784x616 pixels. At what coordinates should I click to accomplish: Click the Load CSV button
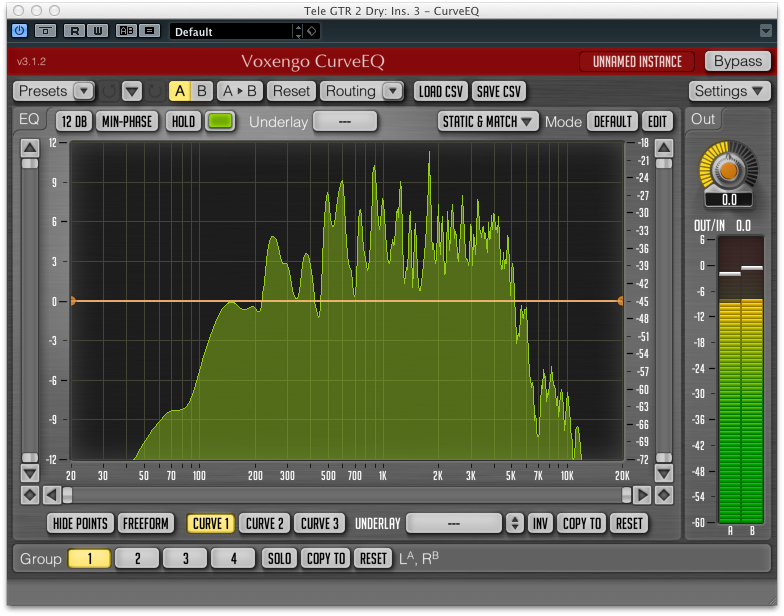tap(440, 91)
